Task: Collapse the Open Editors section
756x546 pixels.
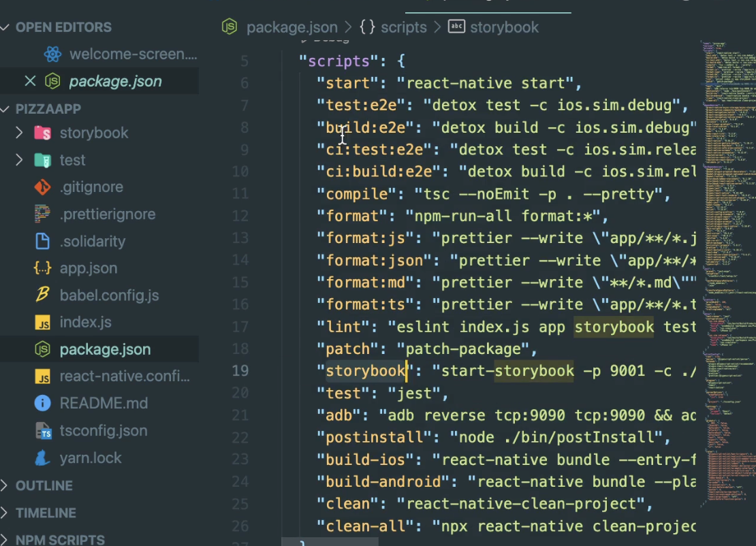Action: click(x=5, y=27)
